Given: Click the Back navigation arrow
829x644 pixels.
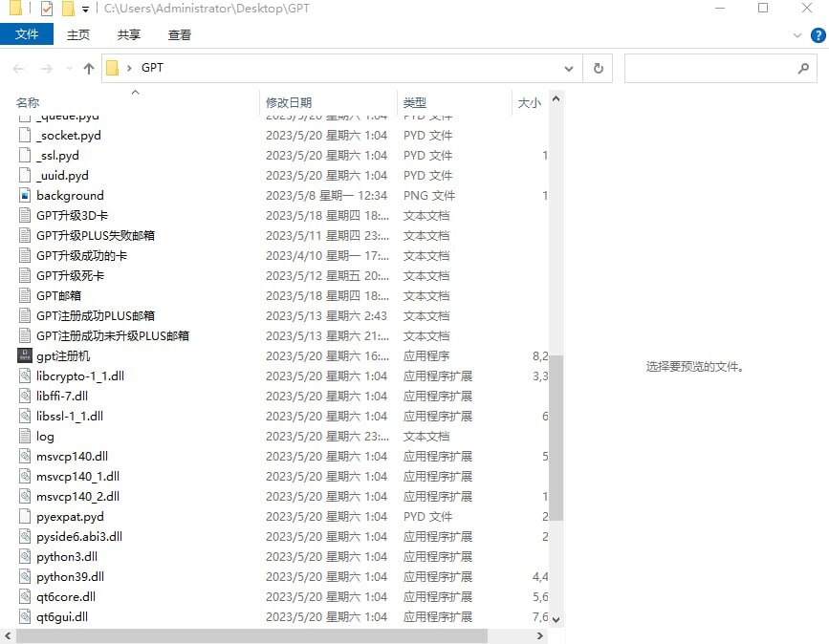Looking at the screenshot, I should (x=17, y=68).
